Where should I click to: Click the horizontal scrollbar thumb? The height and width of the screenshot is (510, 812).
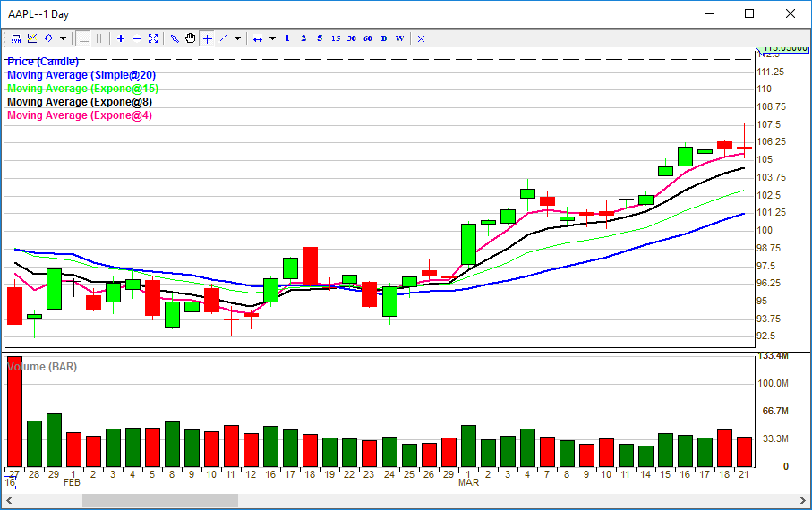pos(160,501)
